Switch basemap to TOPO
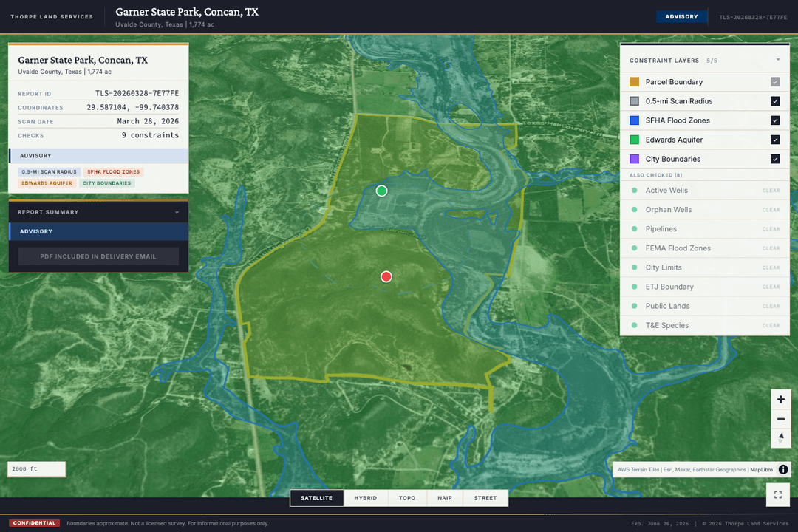Image resolution: width=798 pixels, height=532 pixels. 407,498
